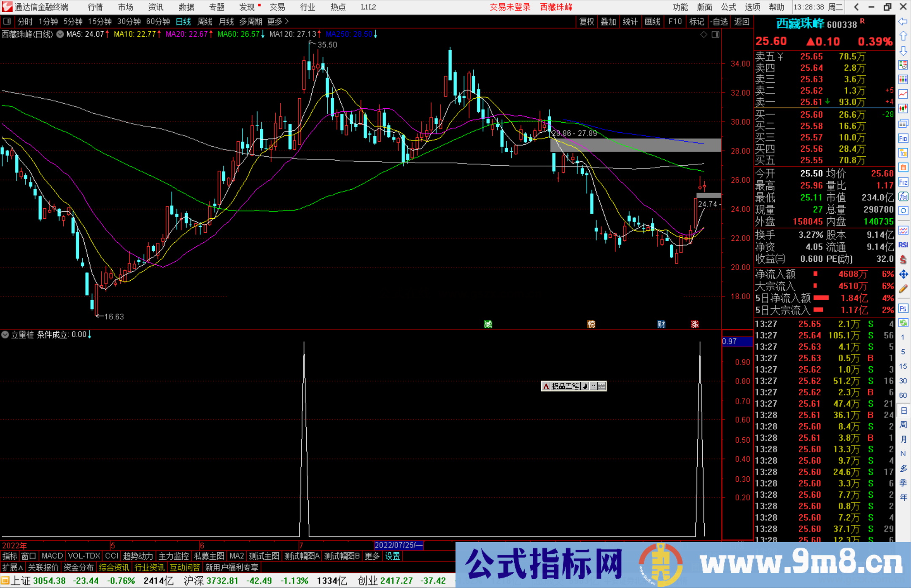Toggle 自选 to add stock to watchlist
Viewport: 911px width, 588px height.
[719, 21]
